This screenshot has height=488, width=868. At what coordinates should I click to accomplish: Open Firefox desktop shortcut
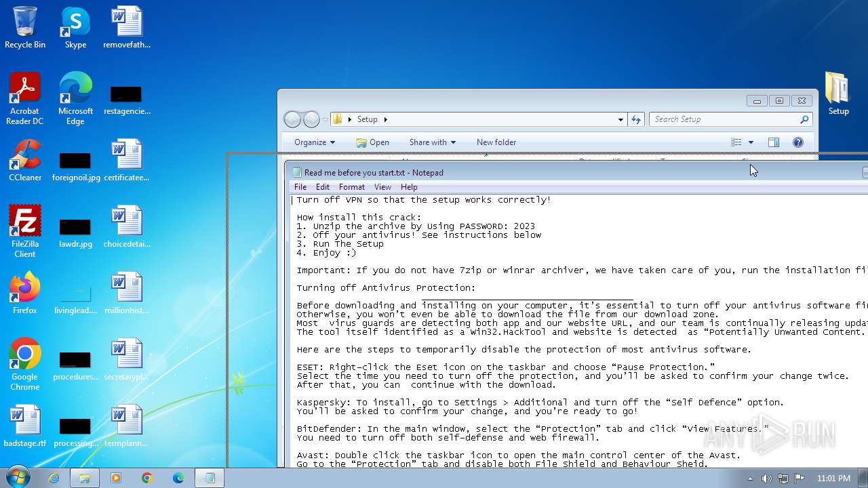pyautogui.click(x=25, y=293)
